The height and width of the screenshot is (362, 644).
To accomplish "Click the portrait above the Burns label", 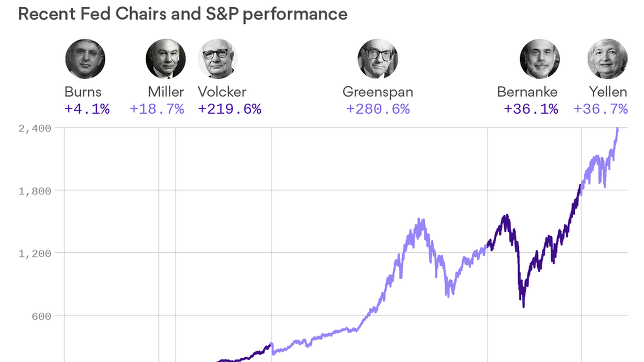I will [x=85, y=59].
